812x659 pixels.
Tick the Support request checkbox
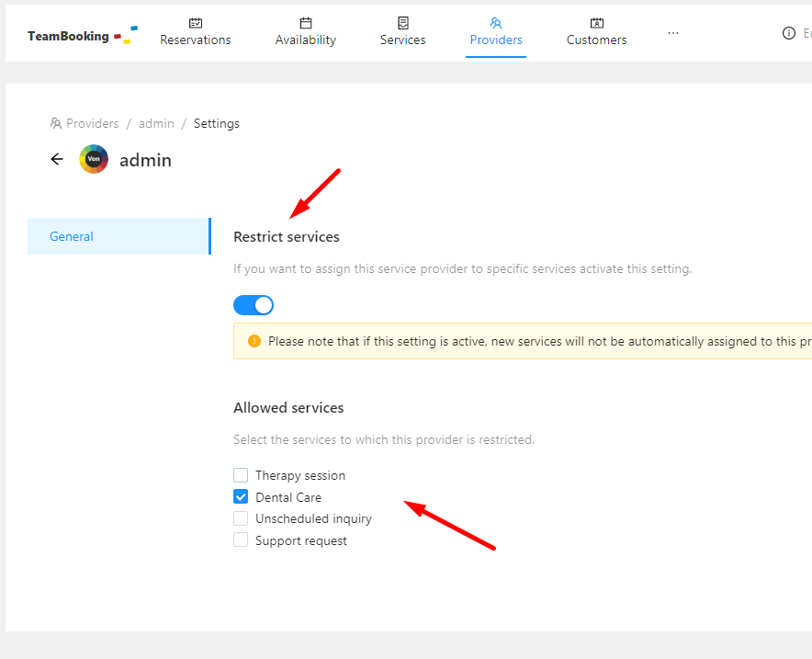pyautogui.click(x=241, y=540)
